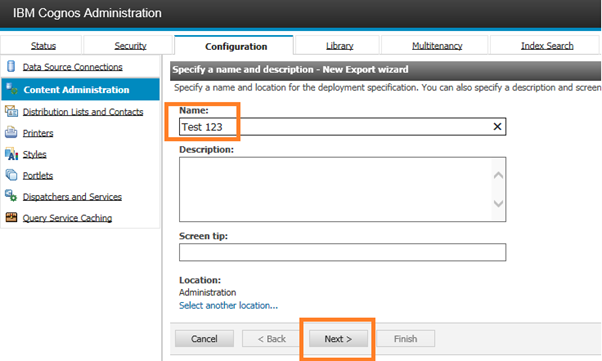Open the Styles link
This screenshot has height=361, width=602.
35,154
